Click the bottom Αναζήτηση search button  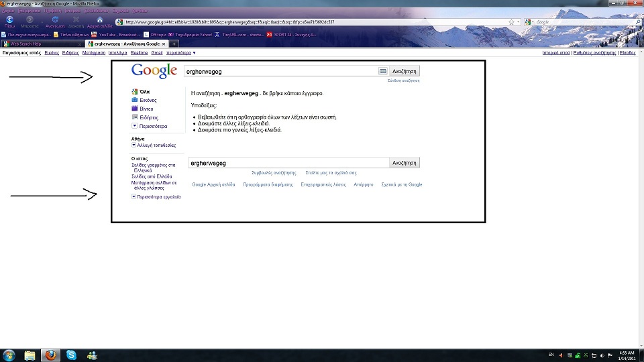pyautogui.click(x=404, y=163)
